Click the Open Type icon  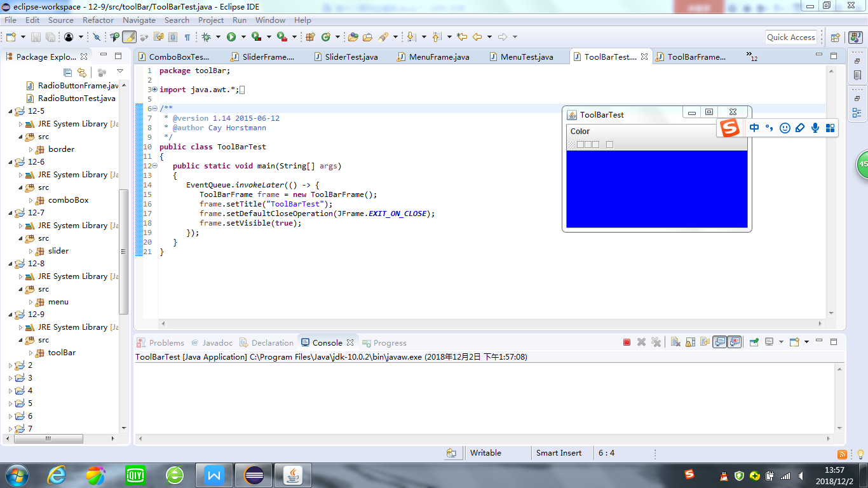click(x=353, y=37)
